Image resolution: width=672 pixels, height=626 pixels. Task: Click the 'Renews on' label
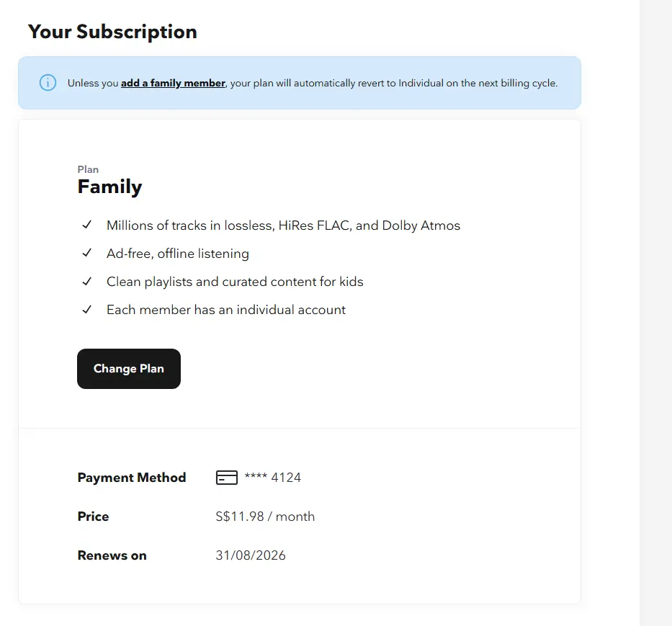112,555
